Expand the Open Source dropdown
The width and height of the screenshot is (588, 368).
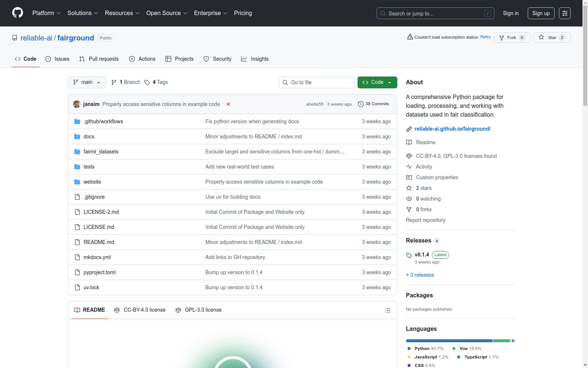coord(167,13)
